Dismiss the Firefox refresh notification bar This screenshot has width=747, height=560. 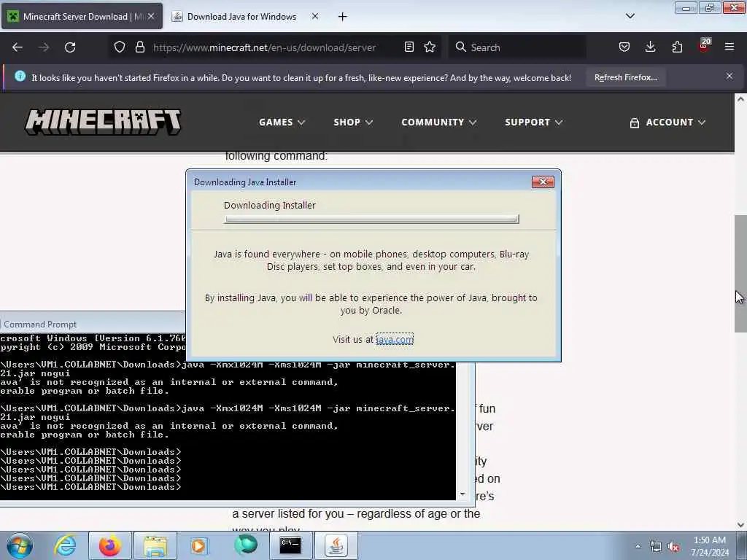pos(729,76)
